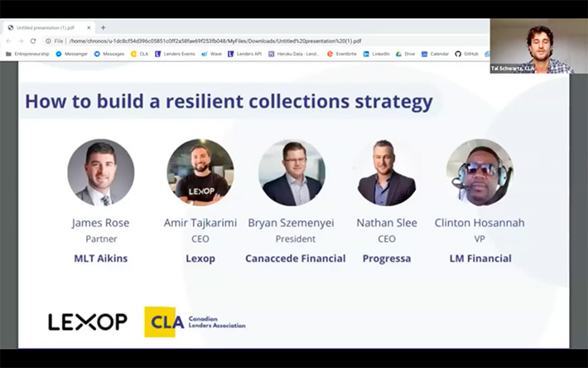
Task: Open the Wave bookmark
Action: pyautogui.click(x=212, y=54)
